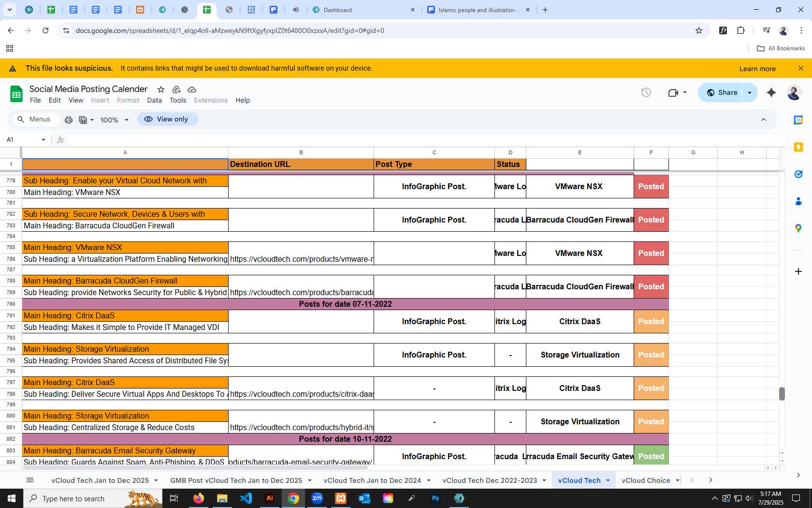Open the Edit menu
Viewport: 812px width, 508px height.
(x=55, y=100)
